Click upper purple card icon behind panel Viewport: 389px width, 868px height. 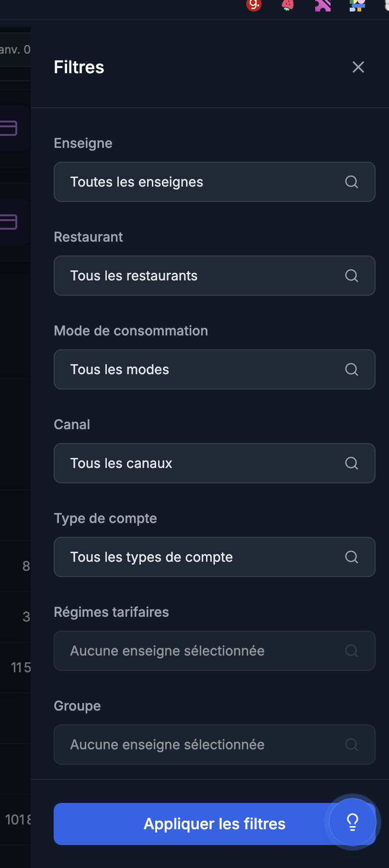coord(9,128)
